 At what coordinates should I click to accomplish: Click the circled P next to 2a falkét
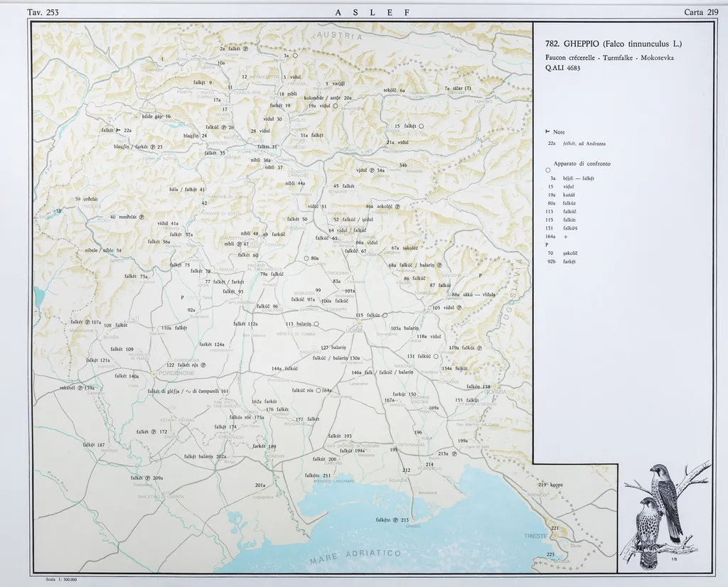point(245,48)
